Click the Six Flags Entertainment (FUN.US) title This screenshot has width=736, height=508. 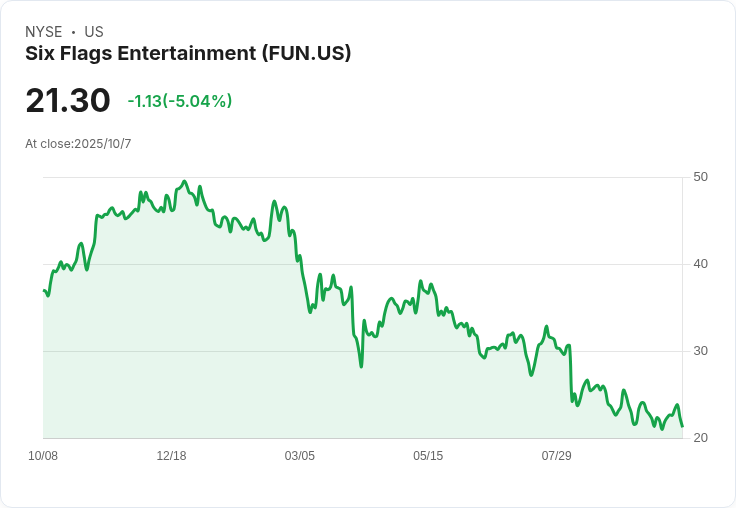(x=188, y=53)
